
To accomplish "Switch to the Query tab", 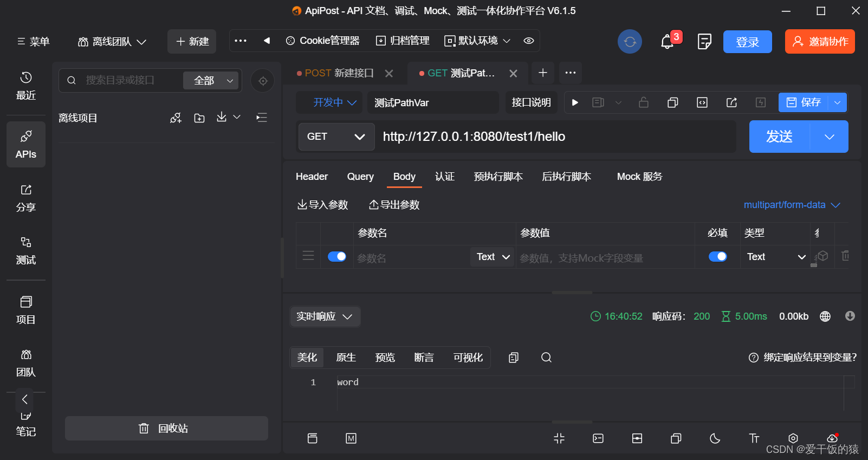I will (360, 177).
